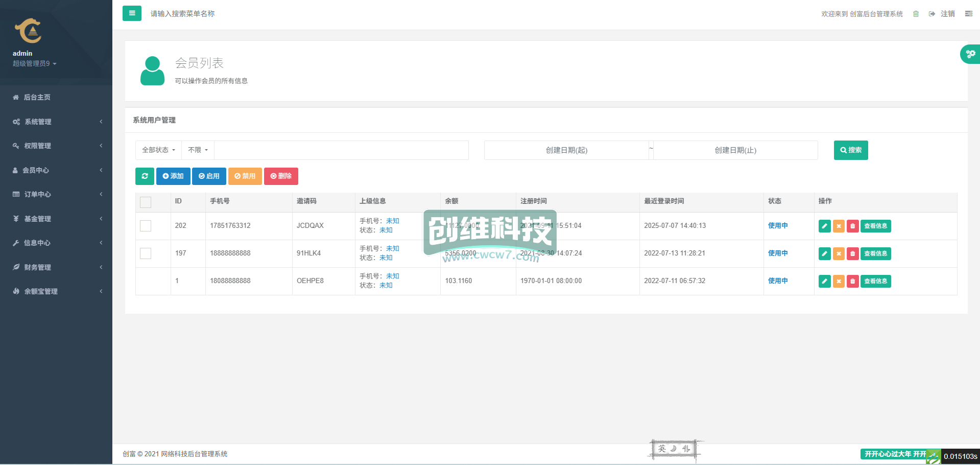The image size is (980, 465).
Task: Expand the 信息中心 sidebar menu
Action: pyautogui.click(x=56, y=243)
